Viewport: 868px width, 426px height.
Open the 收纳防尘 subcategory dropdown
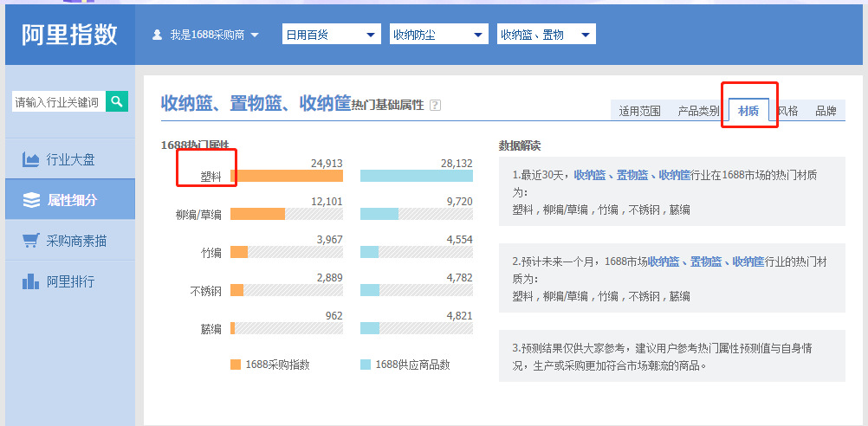[x=439, y=35]
